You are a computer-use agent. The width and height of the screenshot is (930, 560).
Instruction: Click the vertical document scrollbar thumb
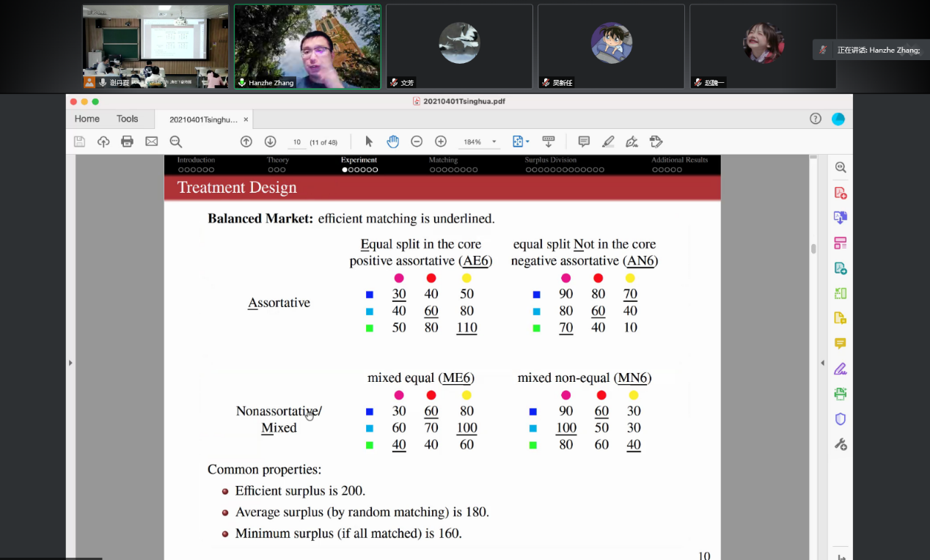pos(813,249)
